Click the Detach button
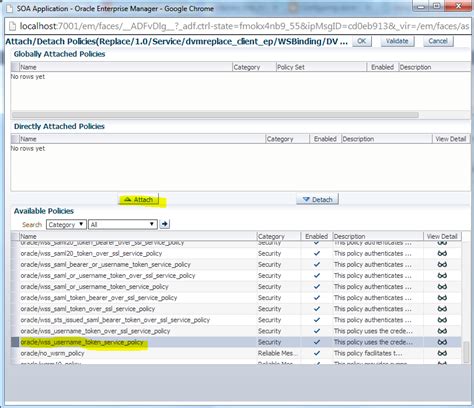This screenshot has width=474, height=408. point(317,200)
